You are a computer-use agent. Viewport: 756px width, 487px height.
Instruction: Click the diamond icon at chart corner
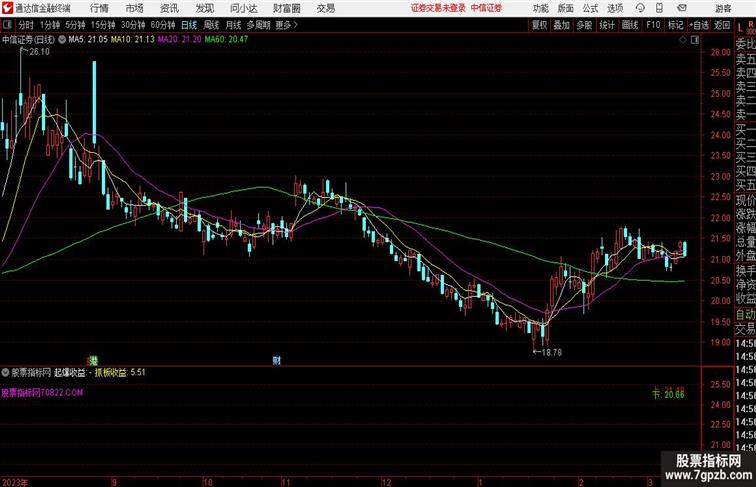point(683,40)
